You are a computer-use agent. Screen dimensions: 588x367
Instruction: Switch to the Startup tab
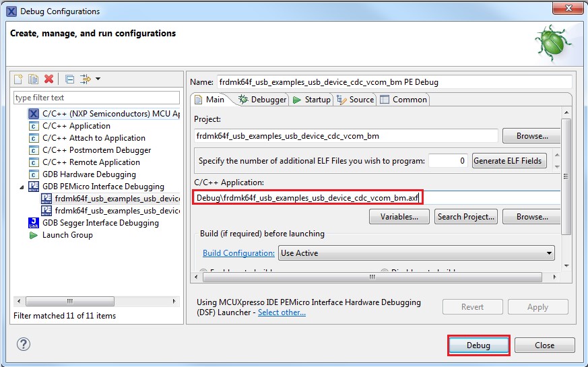[312, 100]
